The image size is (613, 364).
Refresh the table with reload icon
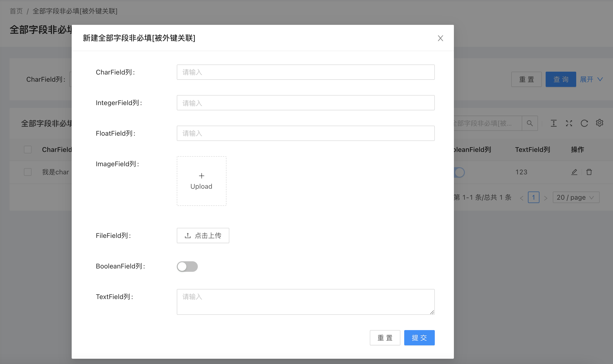[584, 123]
